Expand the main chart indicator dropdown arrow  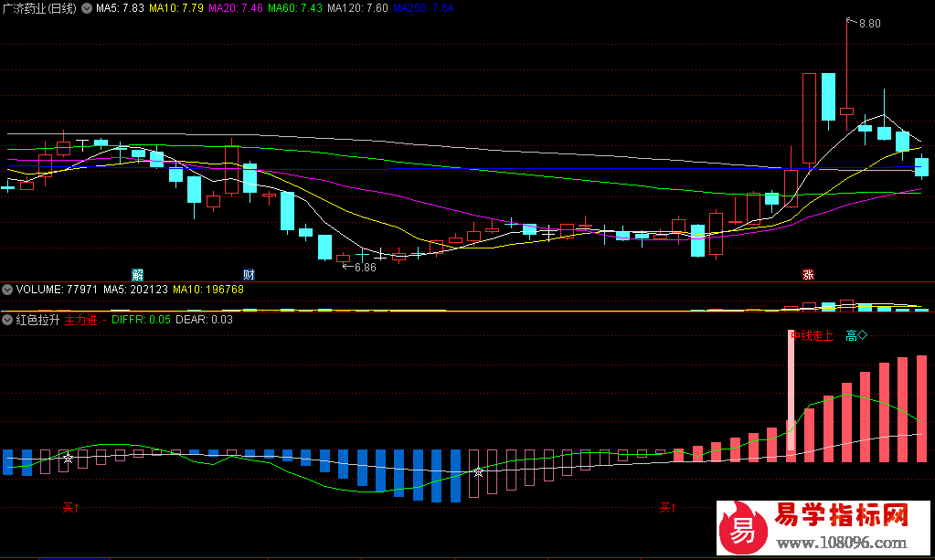pyautogui.click(x=87, y=8)
